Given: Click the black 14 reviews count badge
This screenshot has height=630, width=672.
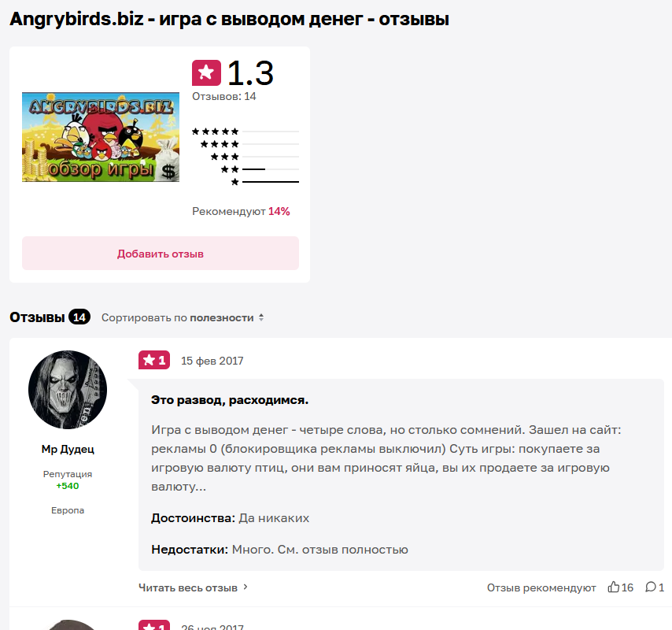Looking at the screenshot, I should click(x=79, y=317).
